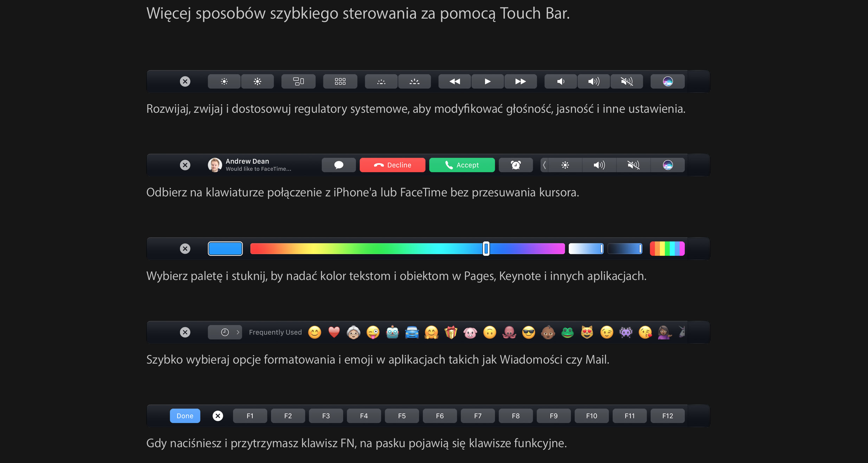Tap the fast-forward media key
The height and width of the screenshot is (463, 868).
click(x=521, y=81)
